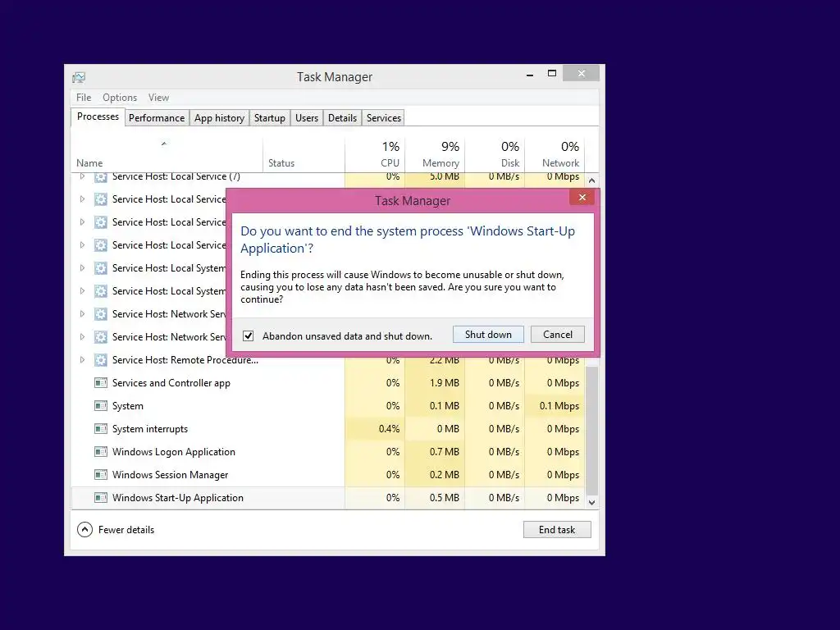Click the 0.7 MB memory value
Viewport: 840px width, 630px height.
444,452
